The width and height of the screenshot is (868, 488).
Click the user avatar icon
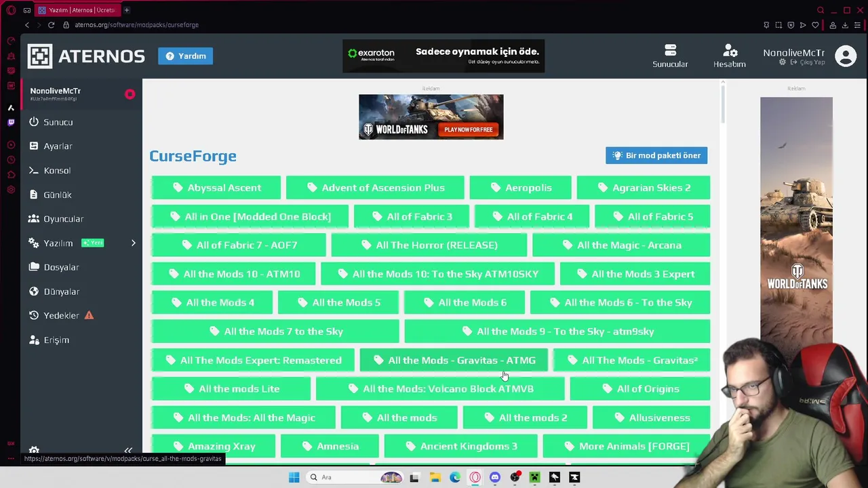(846, 56)
